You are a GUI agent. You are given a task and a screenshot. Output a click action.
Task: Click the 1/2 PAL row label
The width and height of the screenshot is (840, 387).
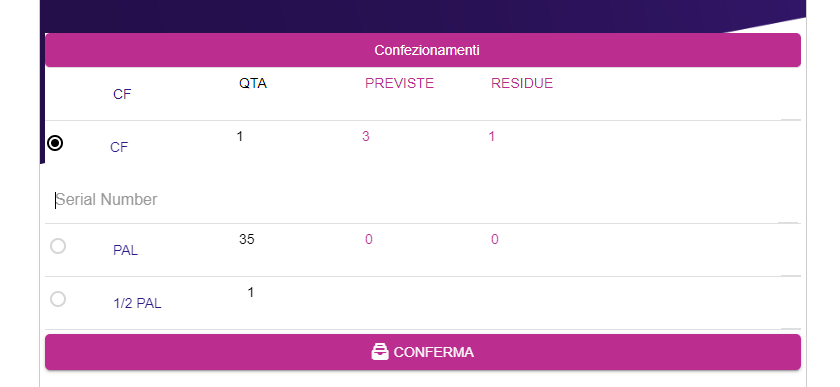point(137,303)
